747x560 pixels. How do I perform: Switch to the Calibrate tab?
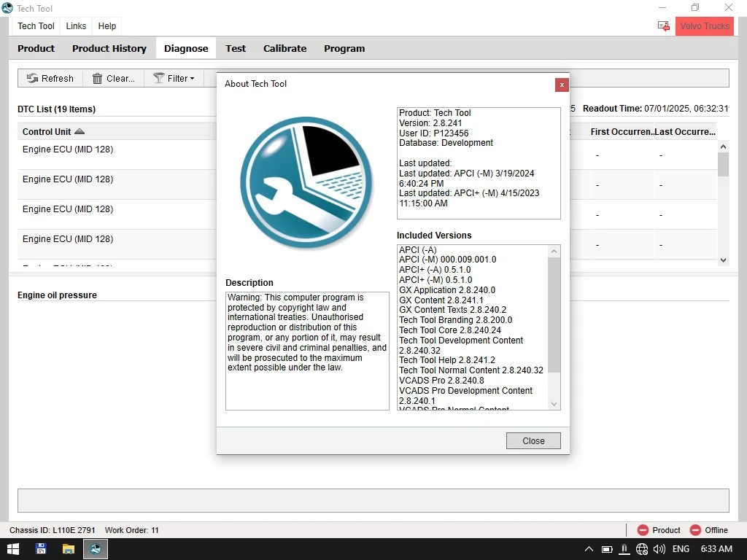click(x=285, y=49)
